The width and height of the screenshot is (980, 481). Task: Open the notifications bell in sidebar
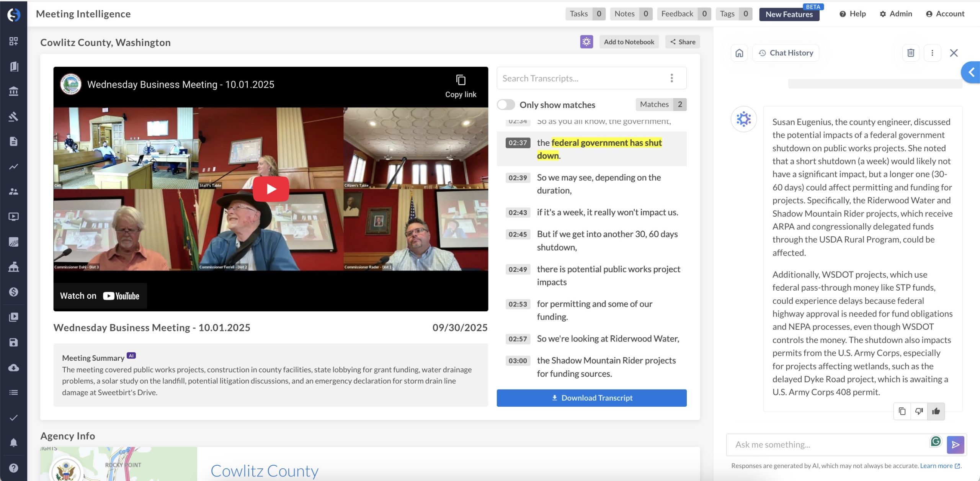point(13,443)
